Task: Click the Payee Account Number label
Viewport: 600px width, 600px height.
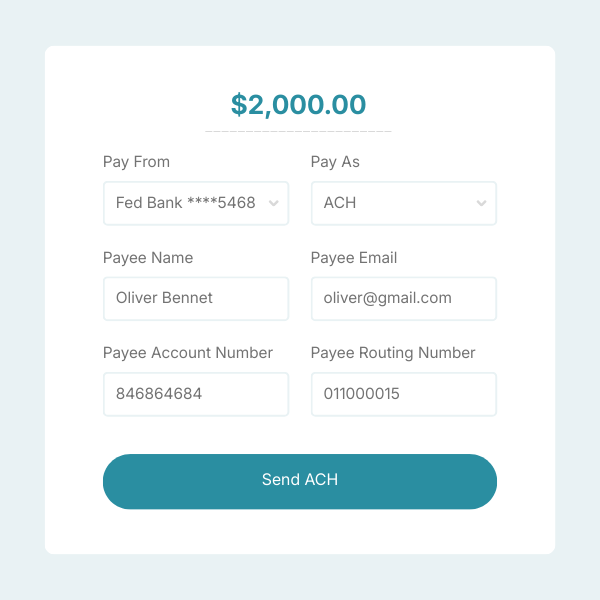Action: [x=188, y=353]
